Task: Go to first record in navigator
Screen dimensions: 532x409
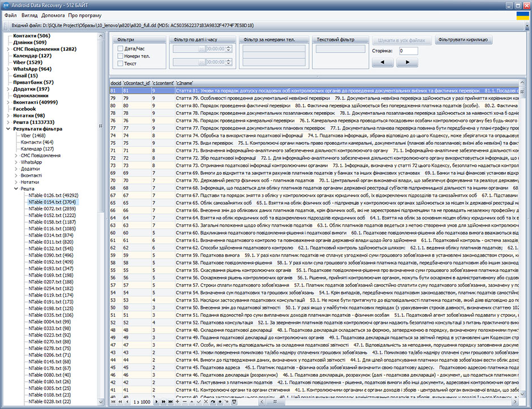Action: click(113, 402)
